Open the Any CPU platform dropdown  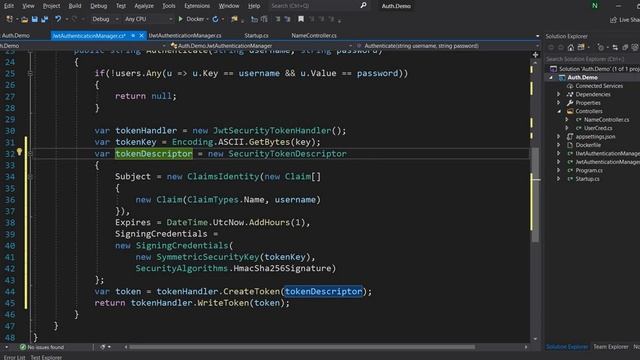(148, 19)
